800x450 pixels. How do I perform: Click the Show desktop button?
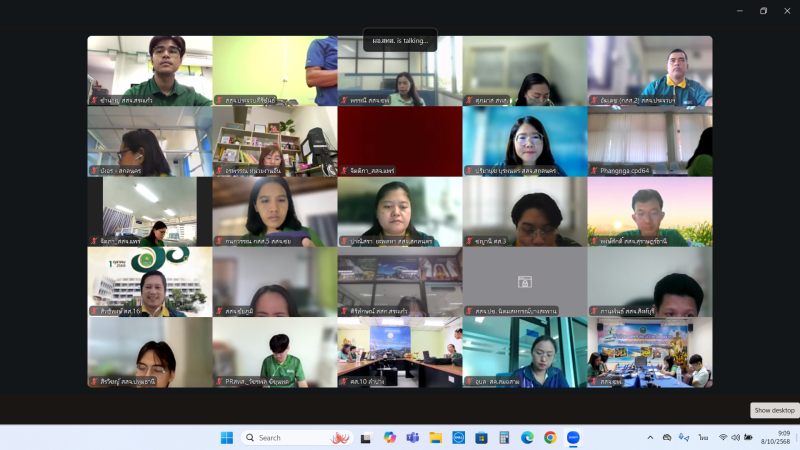(x=798, y=438)
